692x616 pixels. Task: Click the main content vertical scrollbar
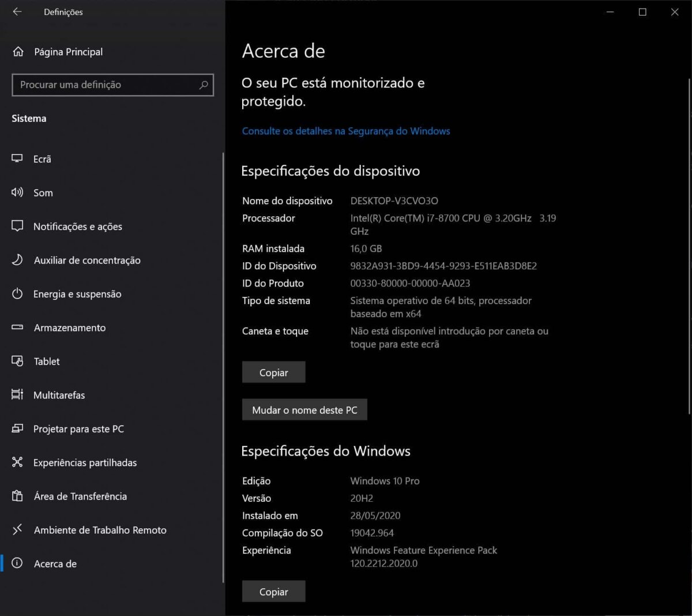[x=690, y=245]
